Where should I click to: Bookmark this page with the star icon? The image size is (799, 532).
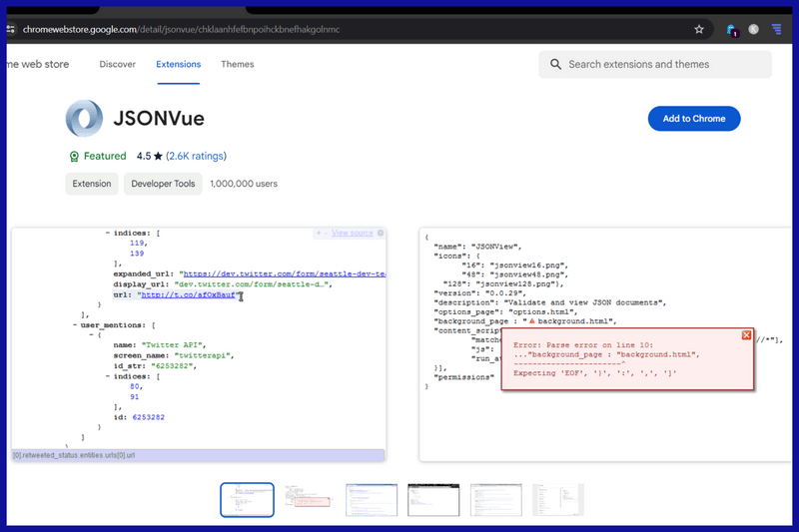[699, 29]
